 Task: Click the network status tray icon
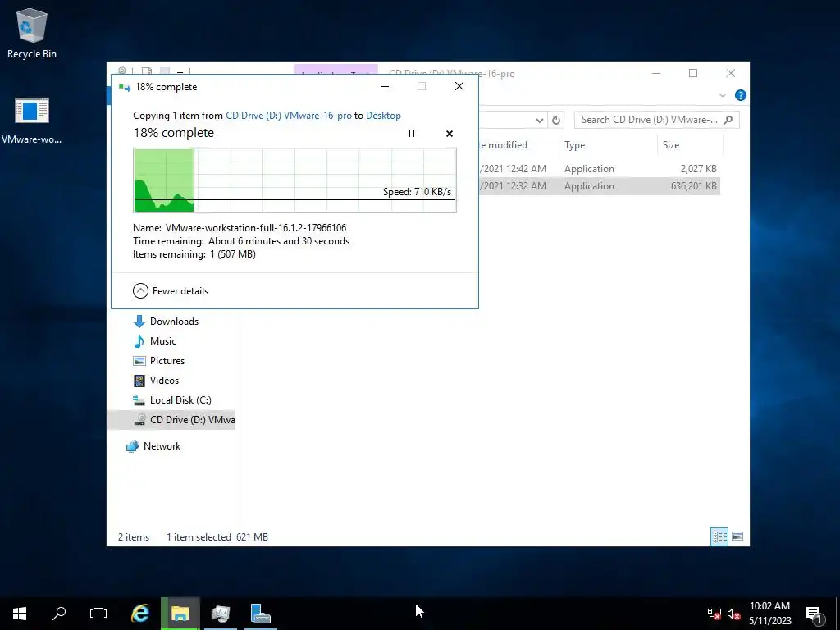click(714, 614)
